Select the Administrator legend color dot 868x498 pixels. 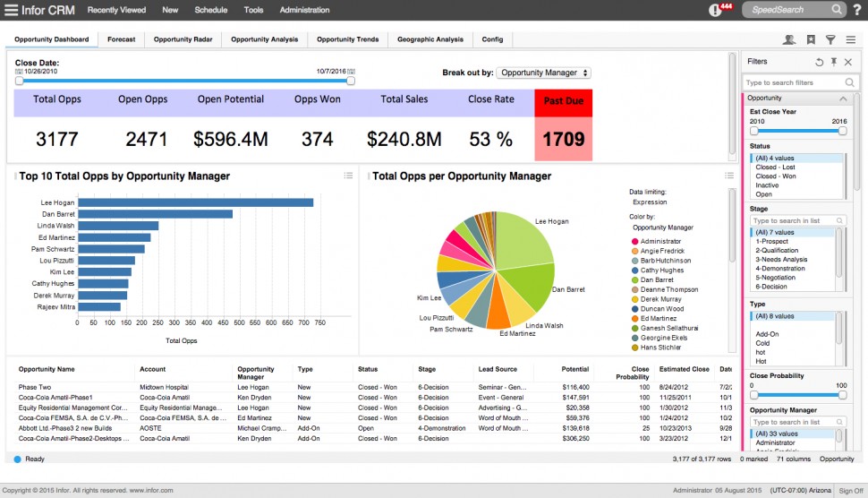coord(635,242)
